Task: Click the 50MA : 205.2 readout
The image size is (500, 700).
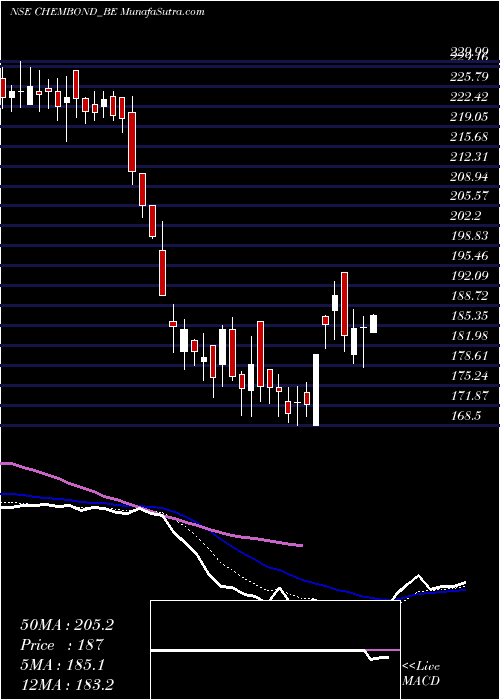Action: (x=67, y=625)
